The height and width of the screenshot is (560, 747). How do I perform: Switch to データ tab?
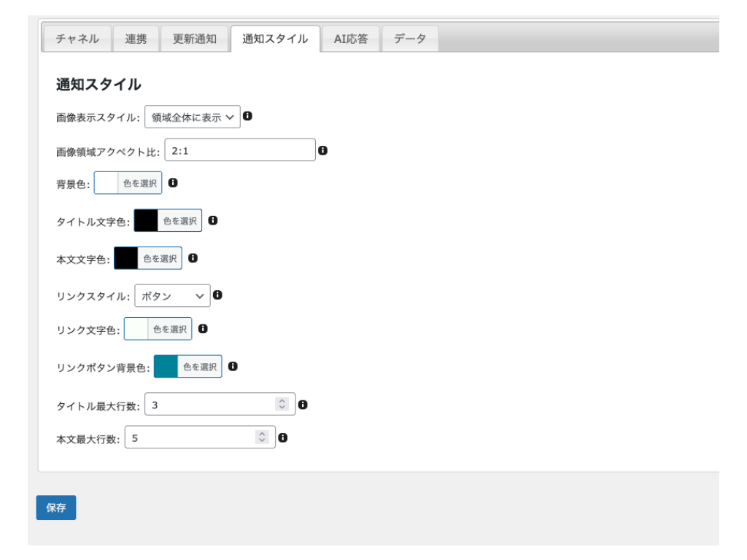410,39
